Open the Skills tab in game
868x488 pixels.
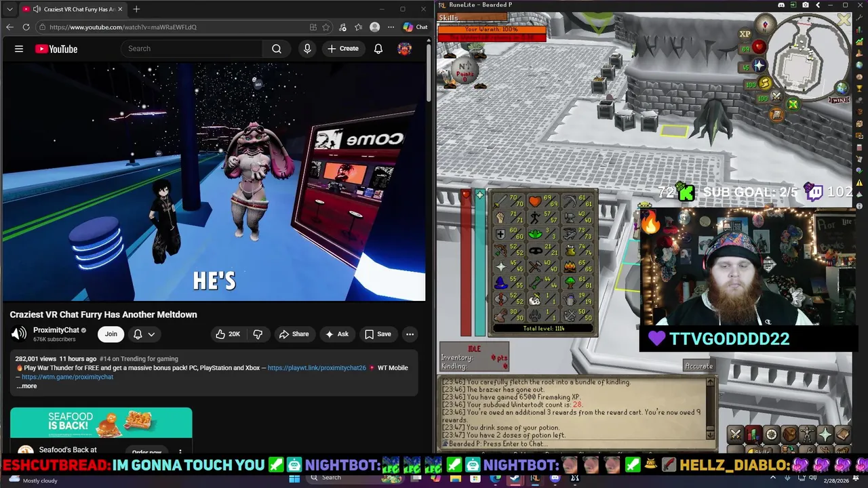[x=753, y=434]
